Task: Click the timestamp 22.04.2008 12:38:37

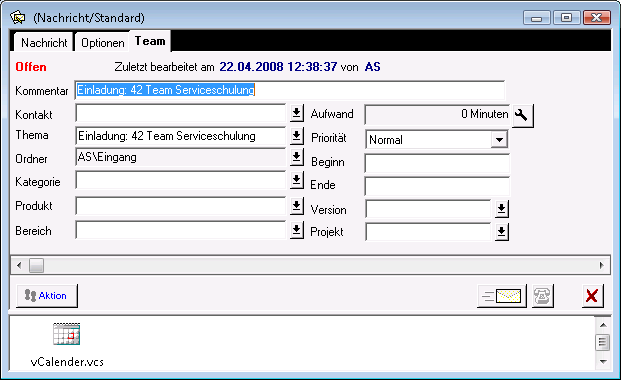Action: click(278, 67)
